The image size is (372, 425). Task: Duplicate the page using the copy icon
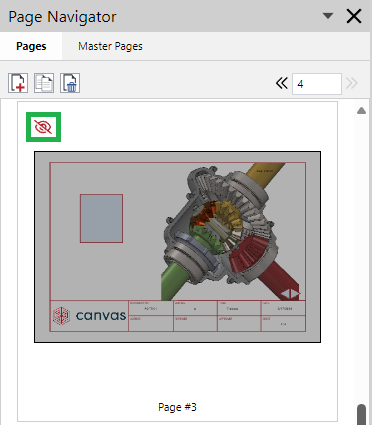(x=44, y=83)
